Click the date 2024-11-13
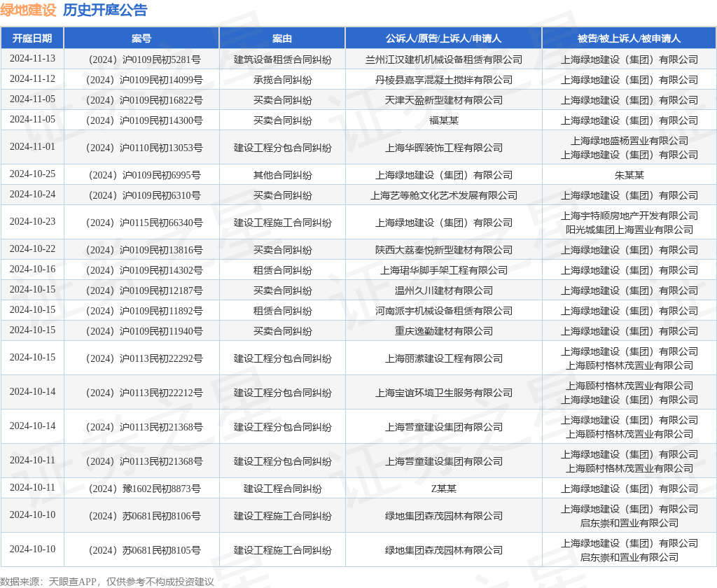 tap(32, 59)
